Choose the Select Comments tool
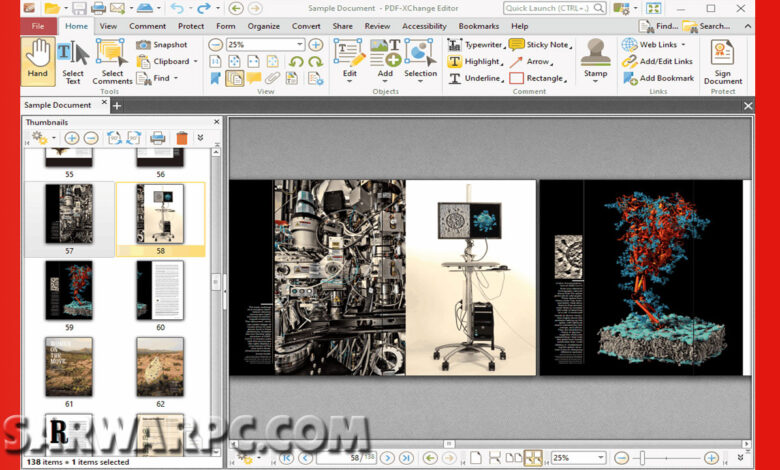This screenshot has width=780, height=470. (112, 63)
